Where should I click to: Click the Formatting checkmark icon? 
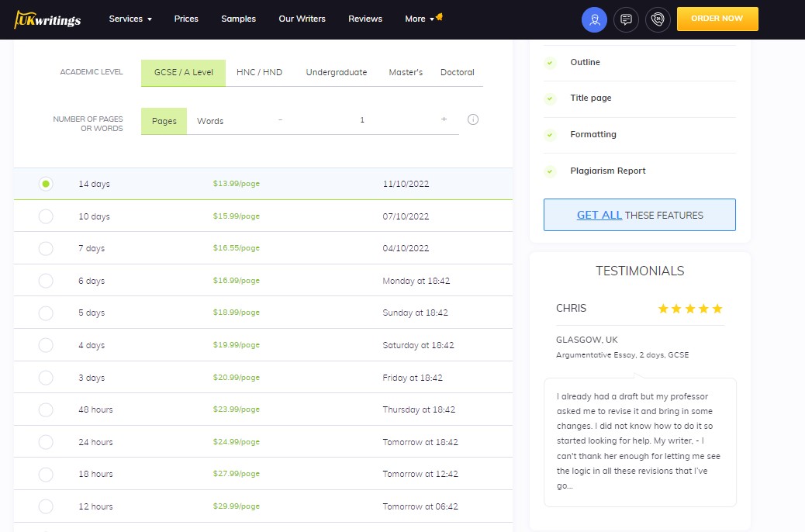coord(550,135)
